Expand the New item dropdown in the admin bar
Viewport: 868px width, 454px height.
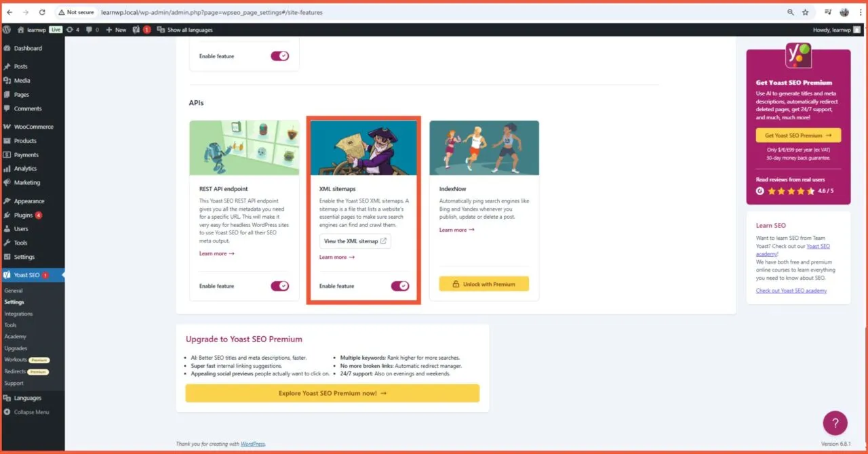[116, 29]
